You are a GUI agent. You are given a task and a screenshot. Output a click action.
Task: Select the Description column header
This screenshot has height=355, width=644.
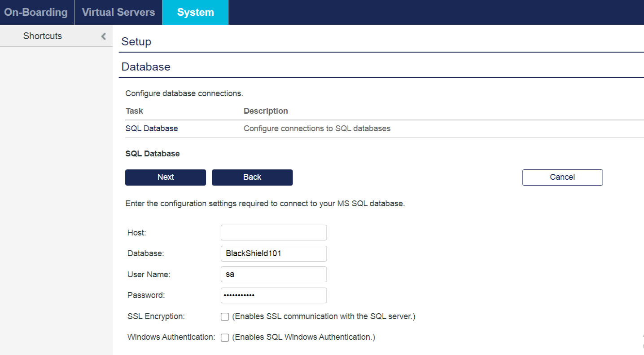click(x=265, y=111)
